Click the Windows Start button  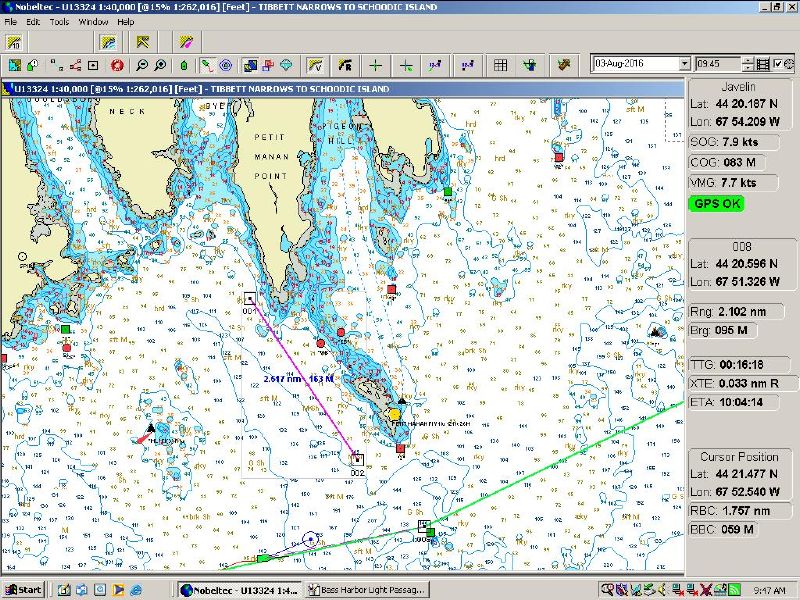(x=23, y=590)
